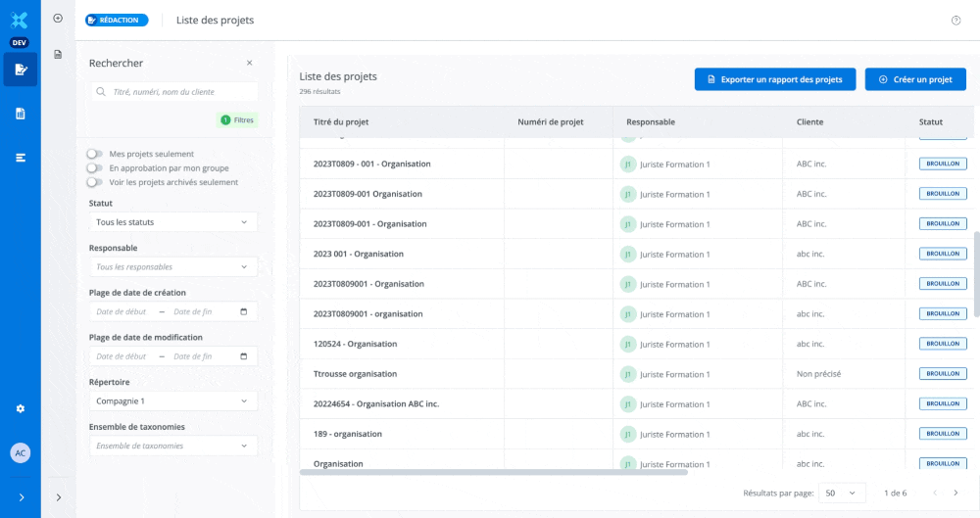The height and width of the screenshot is (518, 980).
Task: Click the "Créer un projet" button
Action: 915,79
